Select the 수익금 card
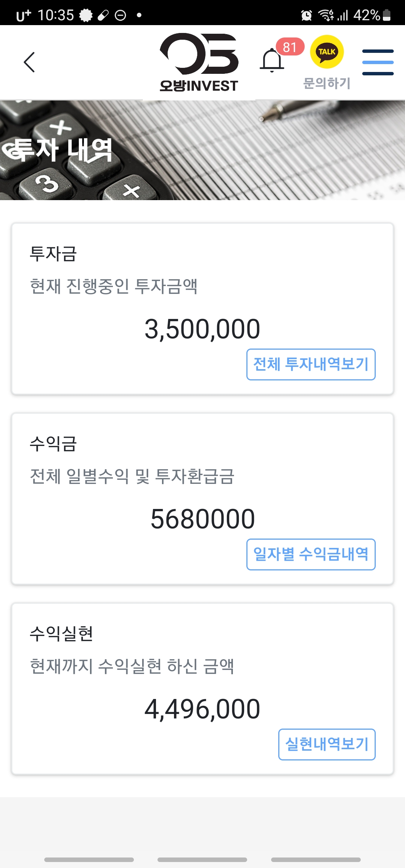The height and width of the screenshot is (868, 405). point(202,499)
